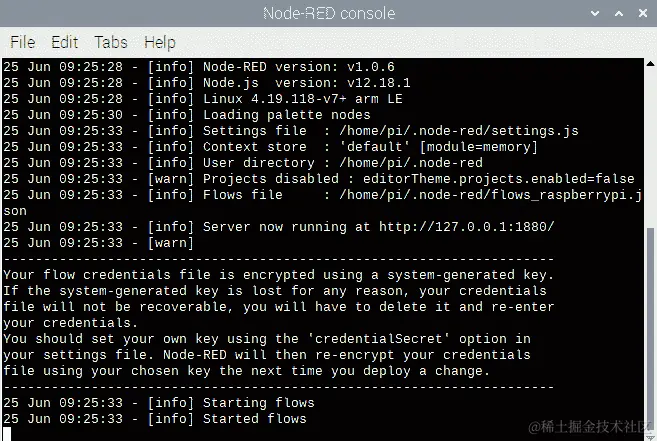Open the Edit menu
Screen dimensions: 657x441
65,42
